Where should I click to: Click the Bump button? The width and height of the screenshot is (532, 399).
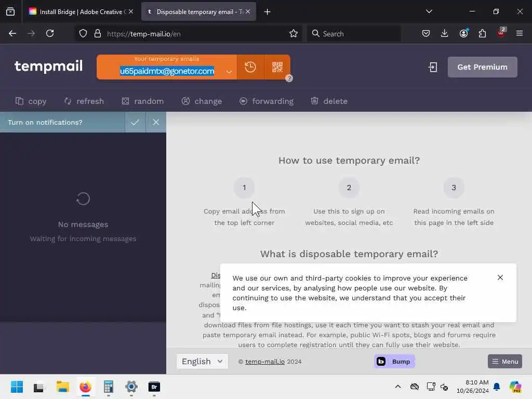coord(394,362)
